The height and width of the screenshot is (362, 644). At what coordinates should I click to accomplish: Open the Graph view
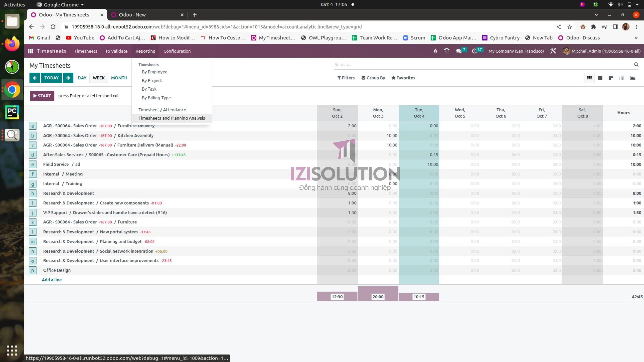tap(633, 78)
